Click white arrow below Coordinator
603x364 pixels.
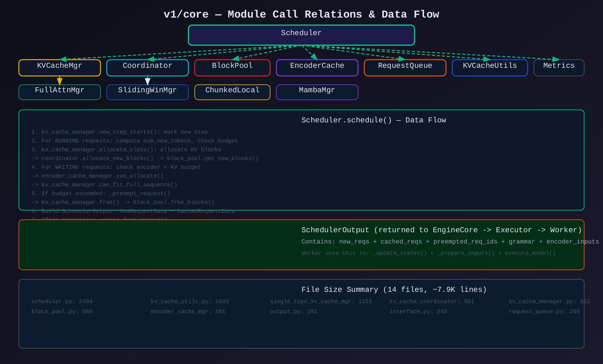pyautogui.click(x=148, y=81)
